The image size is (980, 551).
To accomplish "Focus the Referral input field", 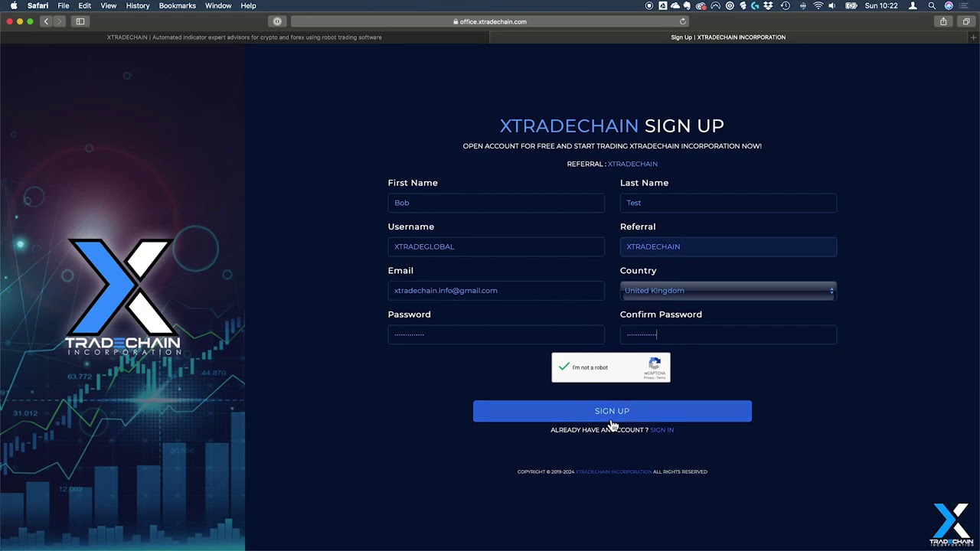I will point(728,246).
